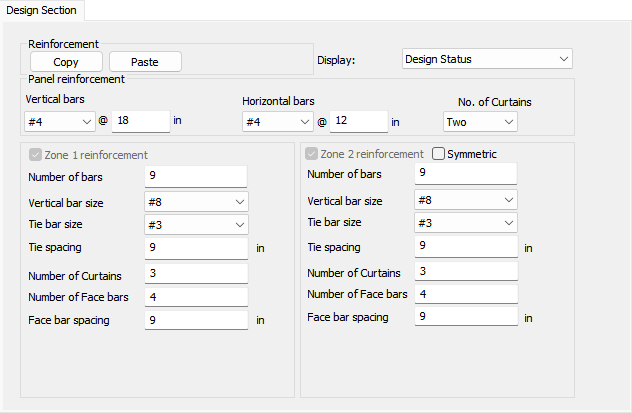Screen dimensions: 632x413
Task: Click the vertical bars spacing field
Action: [x=141, y=121]
